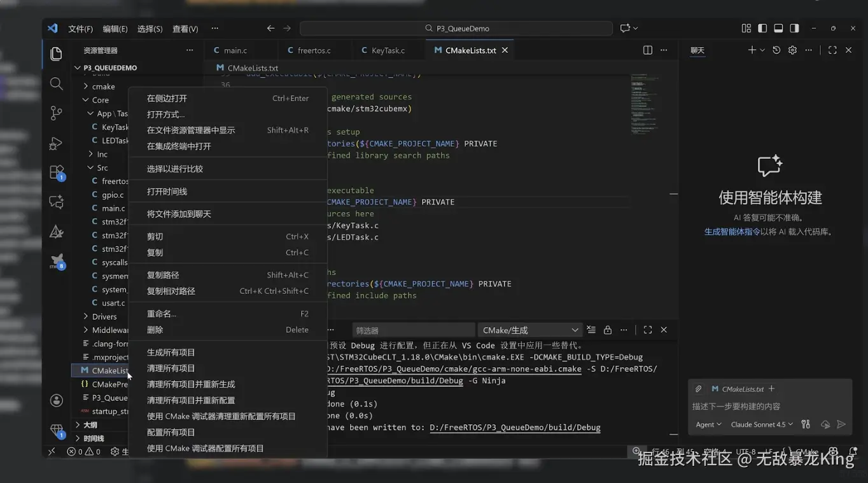The image size is (868, 483).
Task: Open the 查看(V) menu
Action: [x=185, y=29]
